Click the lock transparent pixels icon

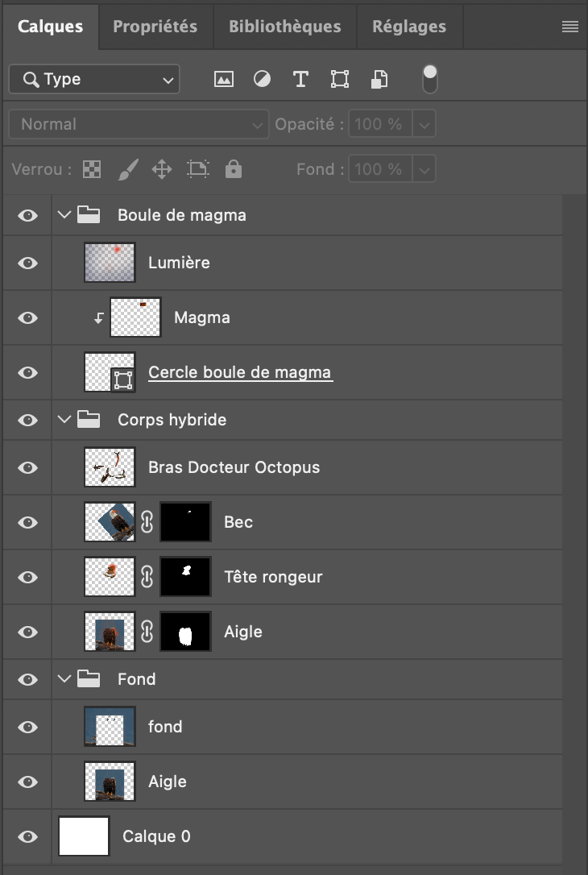pos(92,169)
